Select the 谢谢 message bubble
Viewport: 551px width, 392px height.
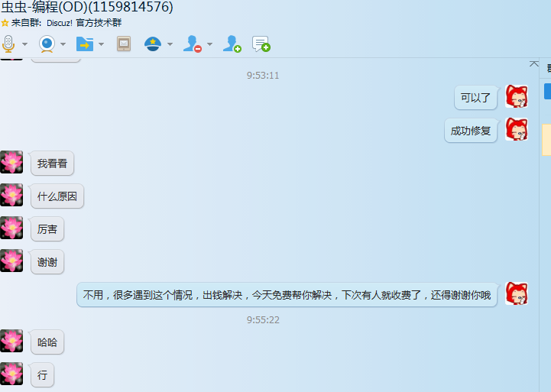coord(47,262)
